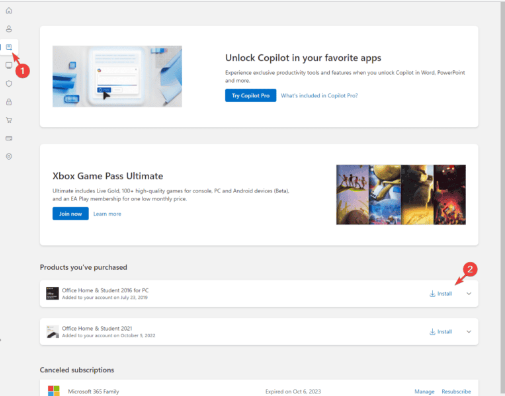Select the Services & subscriptions sidebar icon
This screenshot has height=396, width=505.
click(9, 47)
